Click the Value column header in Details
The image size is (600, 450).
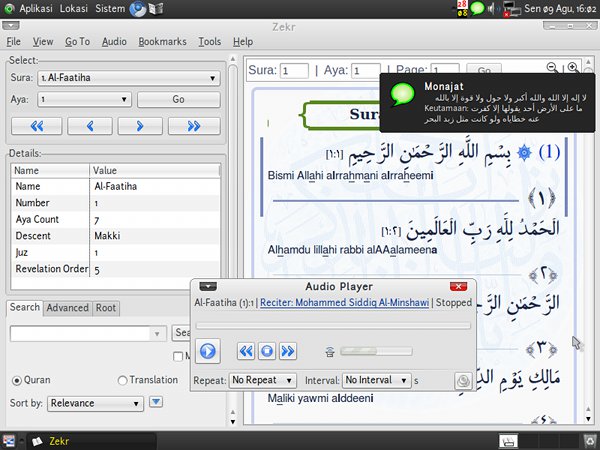(x=155, y=171)
